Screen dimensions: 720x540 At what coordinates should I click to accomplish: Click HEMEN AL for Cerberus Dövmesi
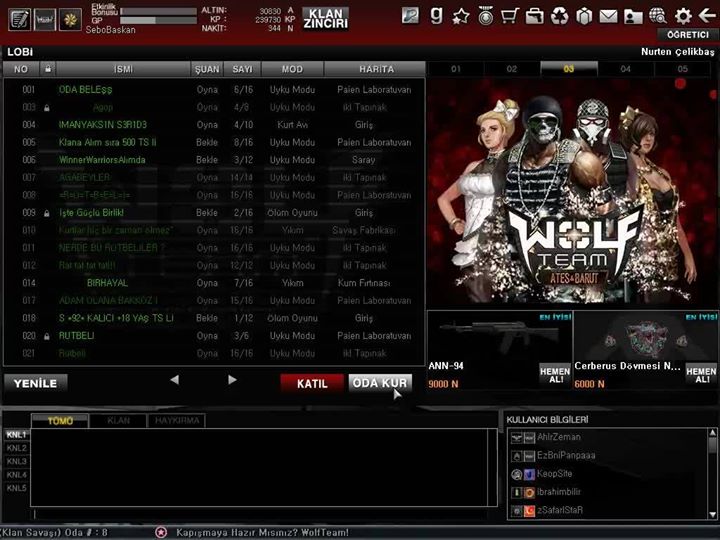pos(701,375)
